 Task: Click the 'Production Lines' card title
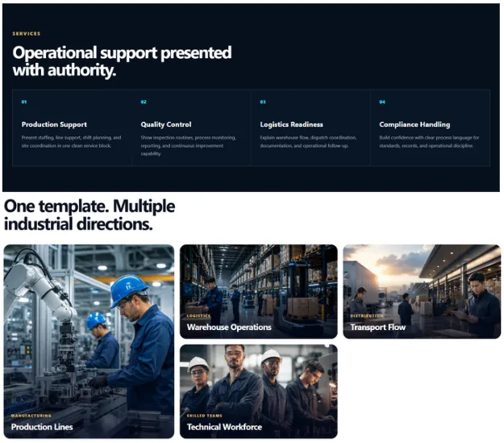tap(42, 427)
